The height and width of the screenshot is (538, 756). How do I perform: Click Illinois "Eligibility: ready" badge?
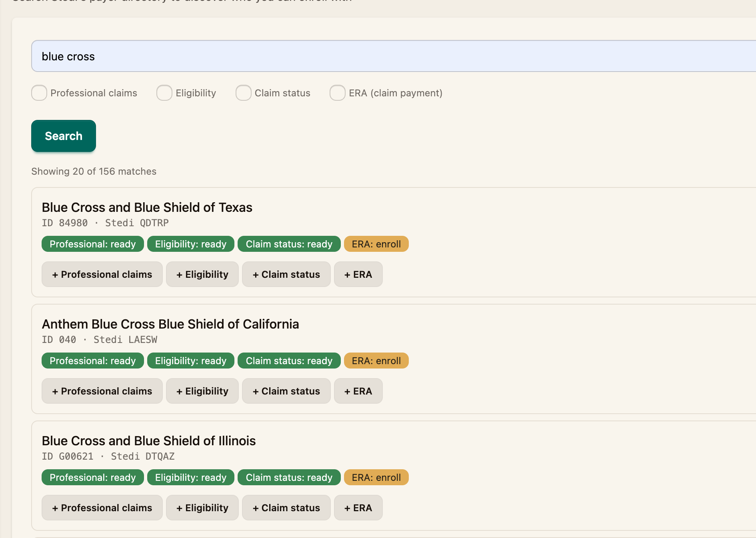tap(191, 477)
